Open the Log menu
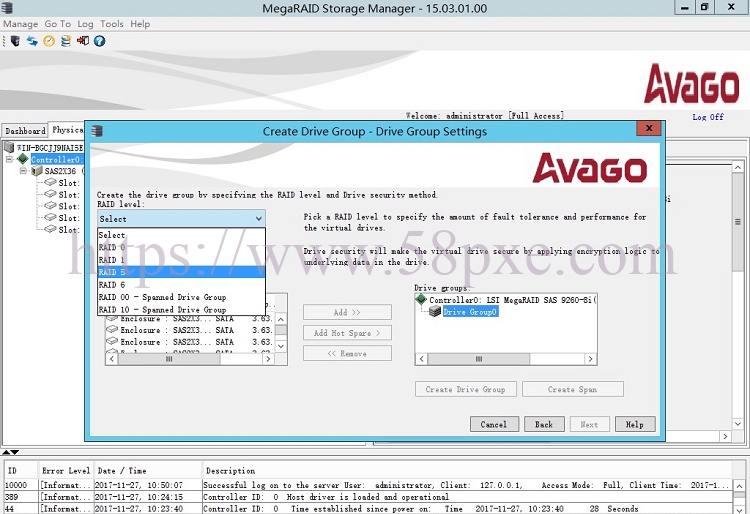 (x=85, y=24)
